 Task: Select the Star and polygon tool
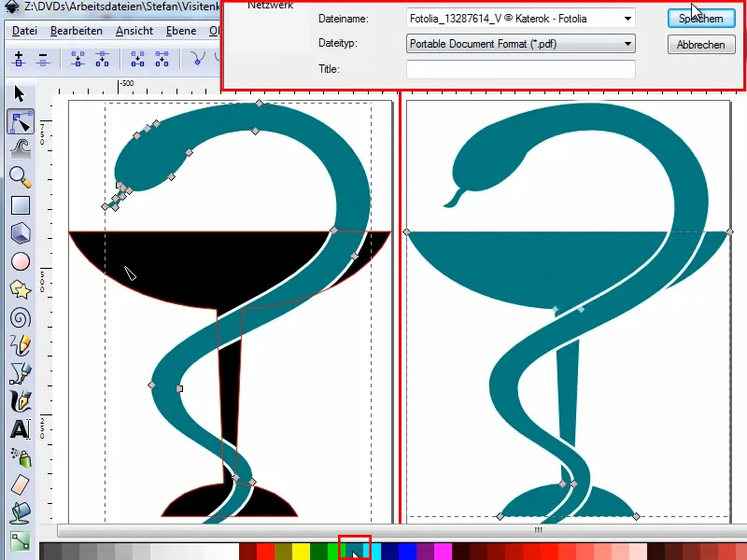click(21, 289)
